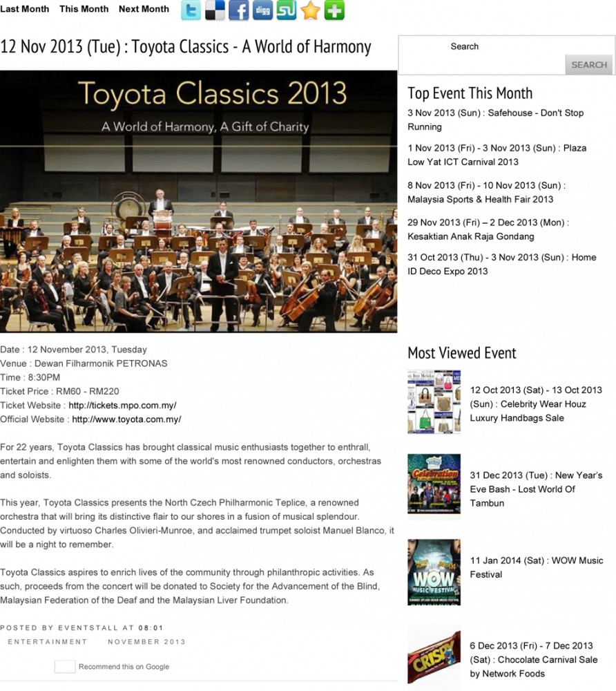This screenshot has width=616, height=691.
Task: Bookmark the page with Delicious icon
Action: click(215, 10)
